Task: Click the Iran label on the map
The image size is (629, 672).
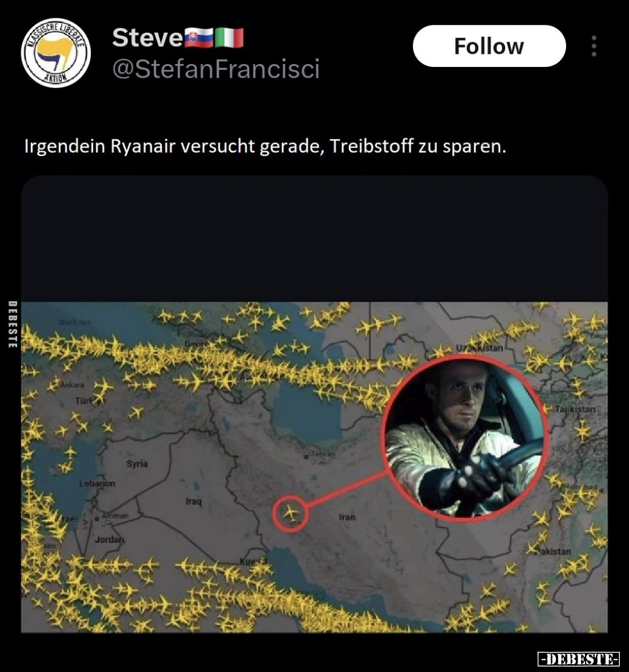Action: [x=347, y=517]
